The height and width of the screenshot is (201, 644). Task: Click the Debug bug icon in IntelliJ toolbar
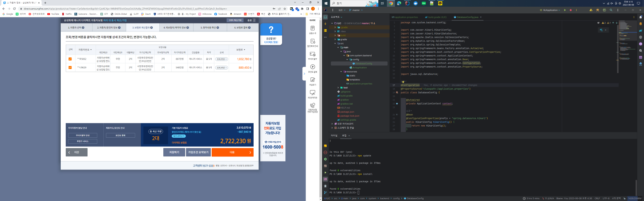(x=571, y=10)
